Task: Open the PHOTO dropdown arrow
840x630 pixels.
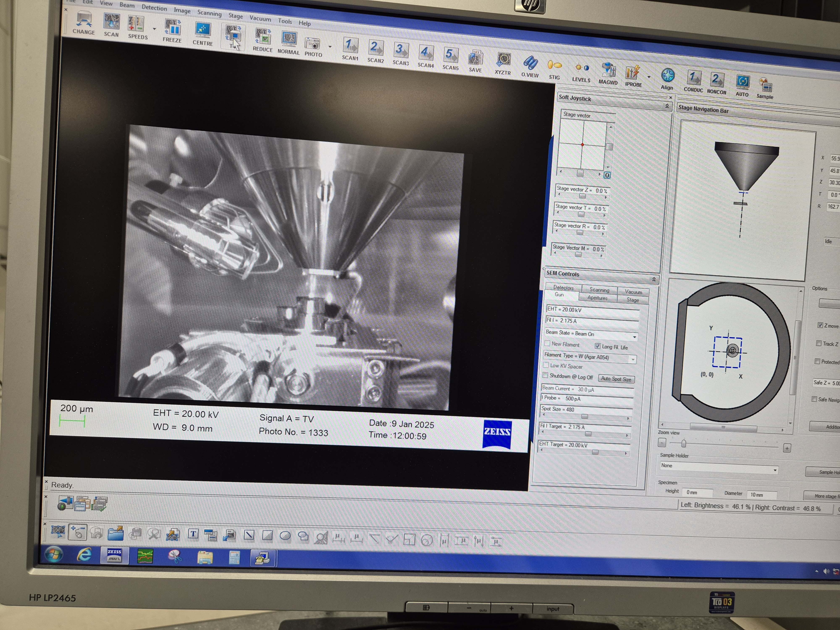Action: pos(330,47)
